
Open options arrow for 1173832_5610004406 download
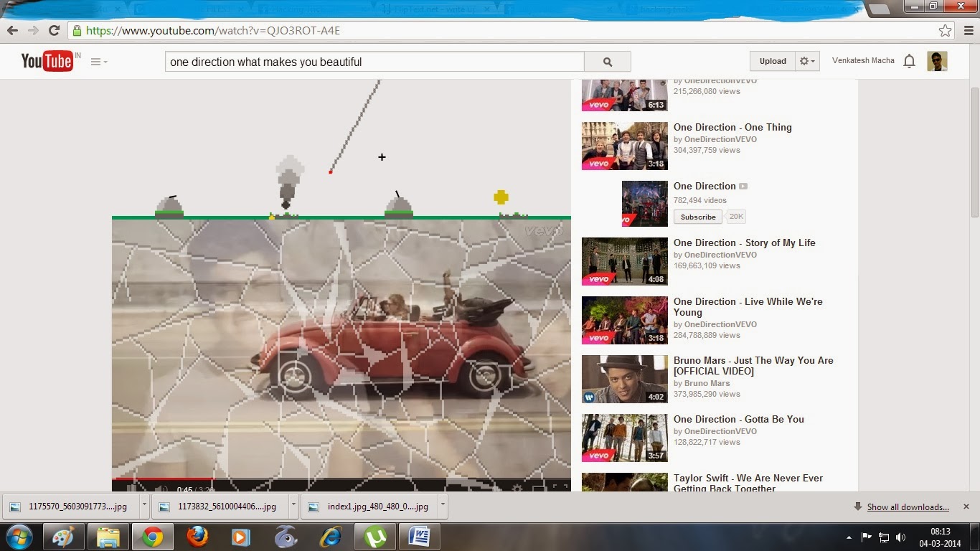coord(293,505)
